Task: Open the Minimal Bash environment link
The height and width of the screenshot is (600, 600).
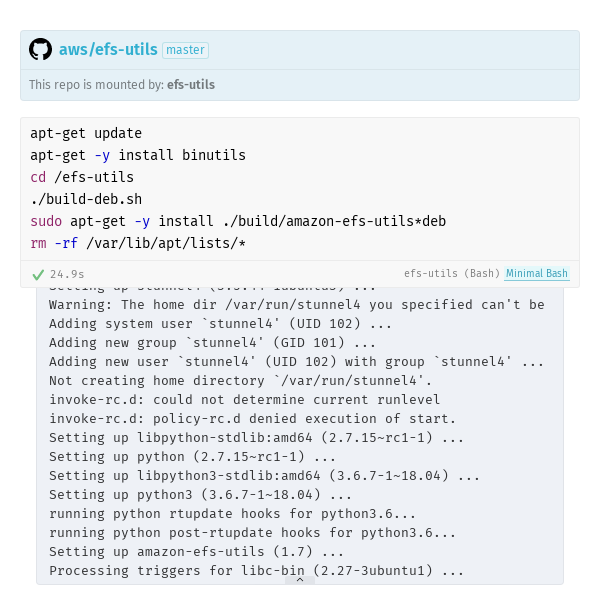Action: (x=536, y=274)
